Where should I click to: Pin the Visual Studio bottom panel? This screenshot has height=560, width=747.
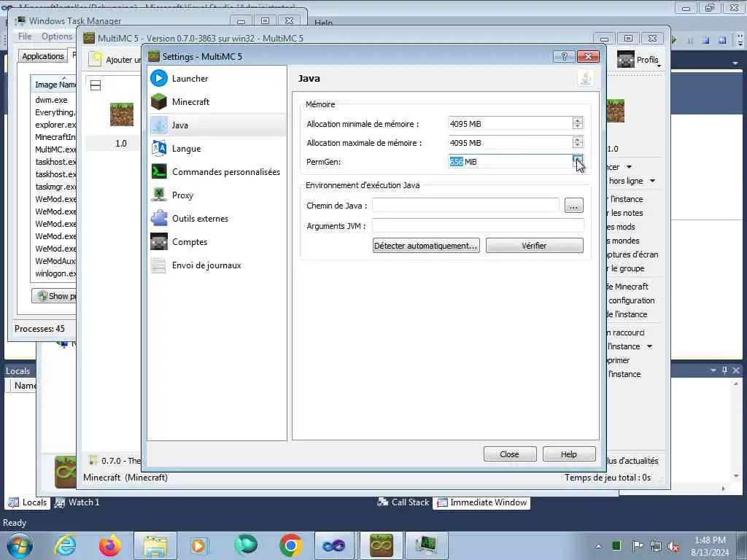tap(724, 370)
